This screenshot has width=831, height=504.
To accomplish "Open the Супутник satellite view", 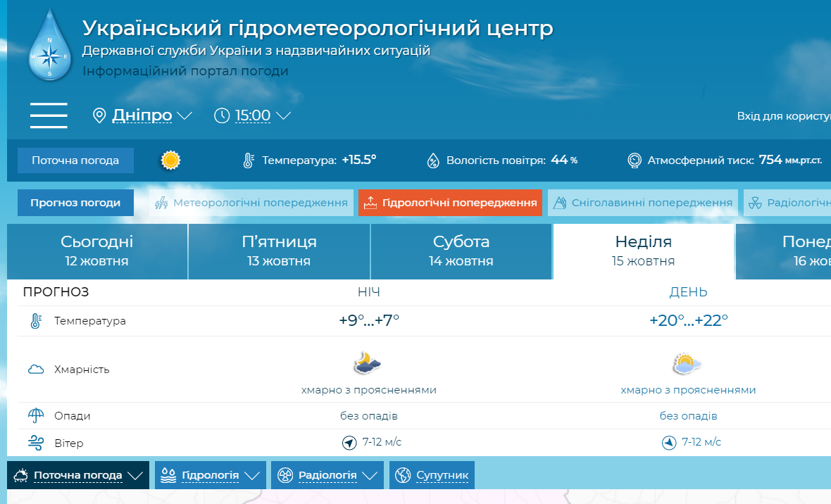I will tap(432, 475).
